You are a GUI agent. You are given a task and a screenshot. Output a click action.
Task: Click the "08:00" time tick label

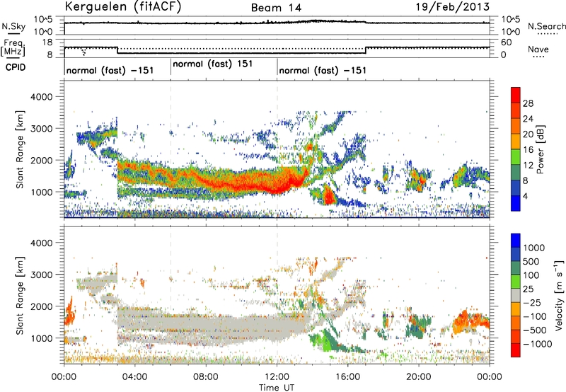(x=206, y=377)
